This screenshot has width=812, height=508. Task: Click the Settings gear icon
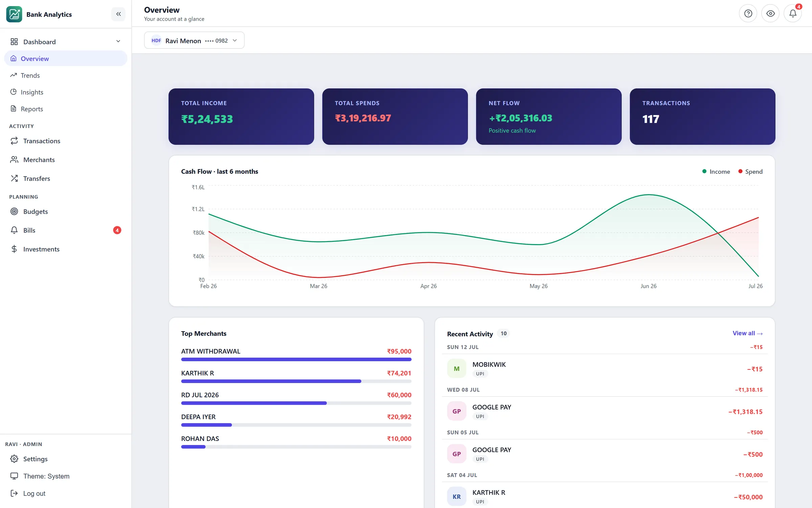coord(14,459)
